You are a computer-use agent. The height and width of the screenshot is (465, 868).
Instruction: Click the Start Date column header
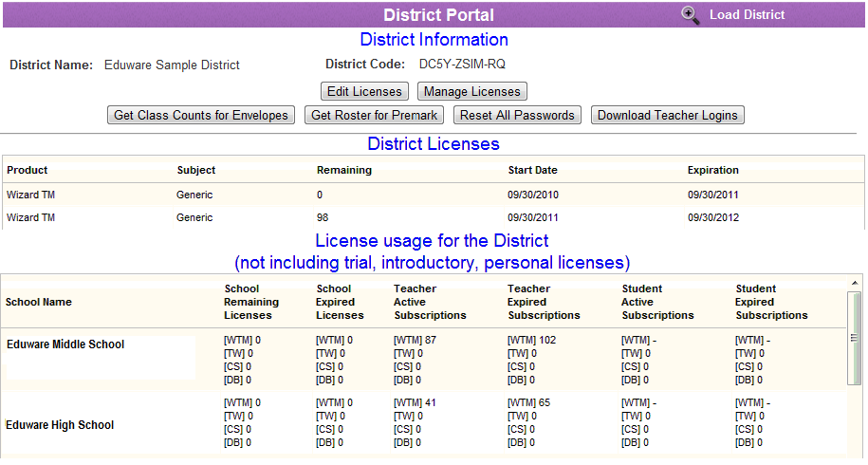532,170
